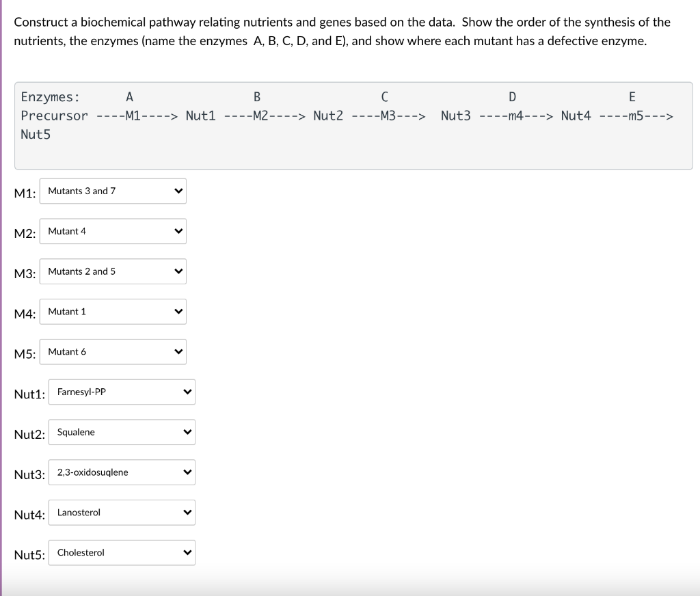Click the enzyme pathway diagram box

(x=353, y=125)
